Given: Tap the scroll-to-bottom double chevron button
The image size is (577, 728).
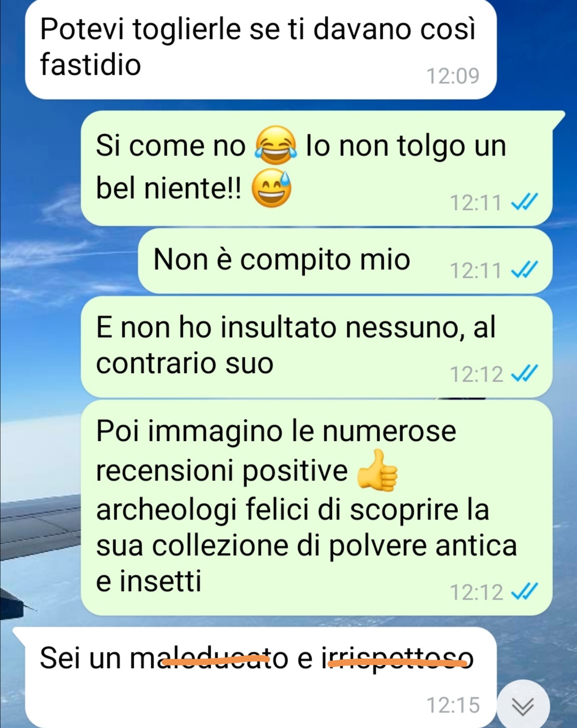Looking at the screenshot, I should pos(523,706).
